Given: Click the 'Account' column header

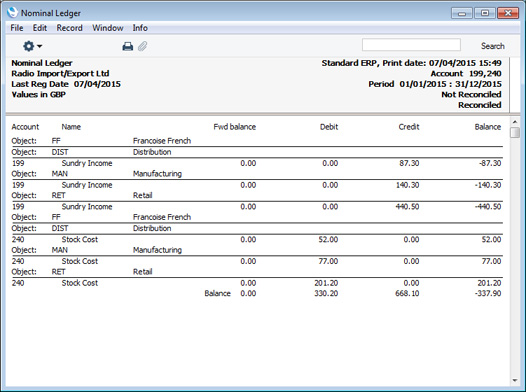Looking at the screenshot, I should 25,127.
